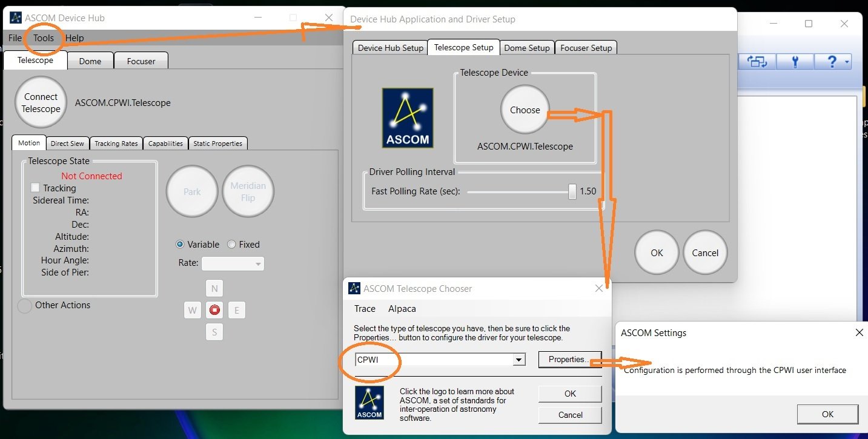Select the Fixed rate radio button
The width and height of the screenshot is (868, 439).
231,245
